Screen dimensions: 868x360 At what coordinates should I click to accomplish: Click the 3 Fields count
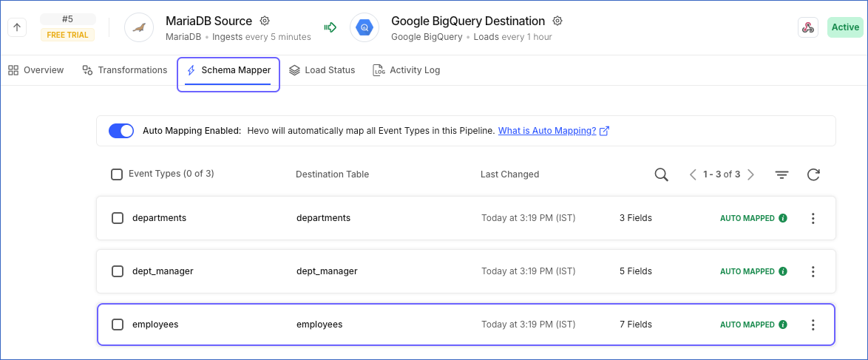[x=636, y=217]
